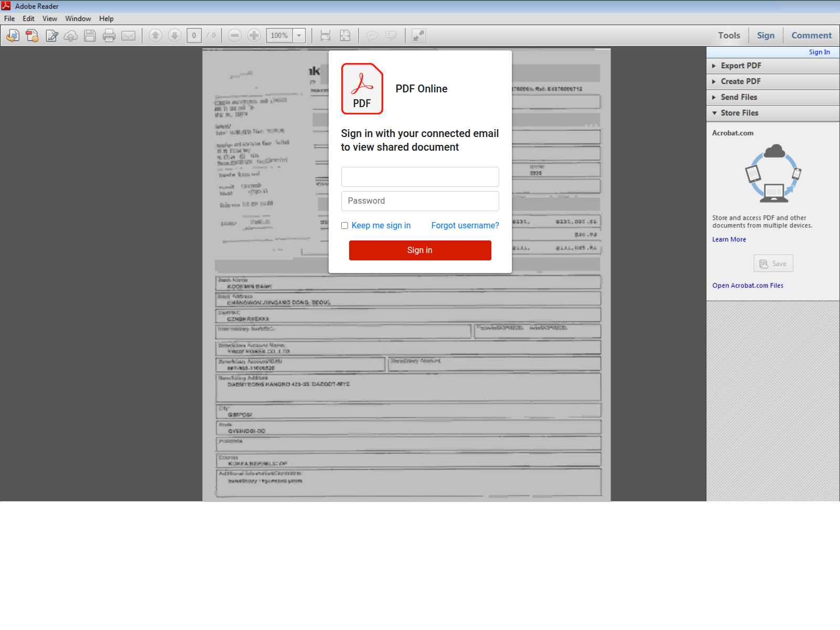840x630 pixels.
Task: Click the Save floppy disk icon
Action: pyautogui.click(x=90, y=36)
